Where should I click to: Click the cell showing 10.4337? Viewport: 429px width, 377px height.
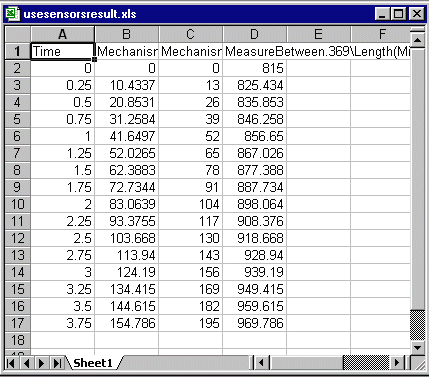[127, 85]
